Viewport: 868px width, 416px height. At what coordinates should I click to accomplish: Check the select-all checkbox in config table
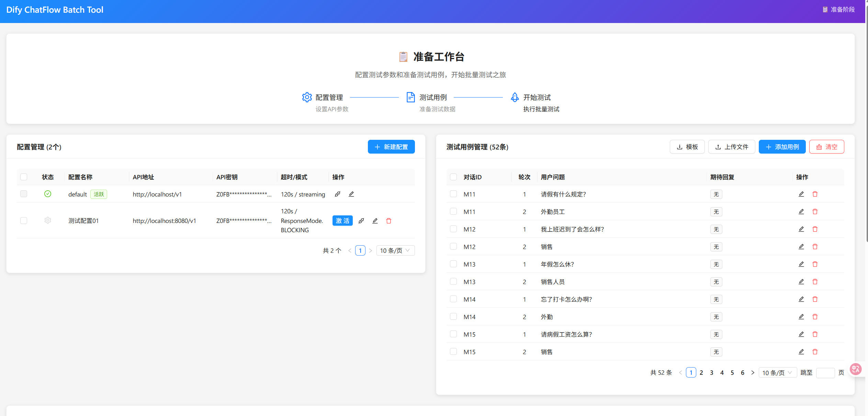(24, 177)
